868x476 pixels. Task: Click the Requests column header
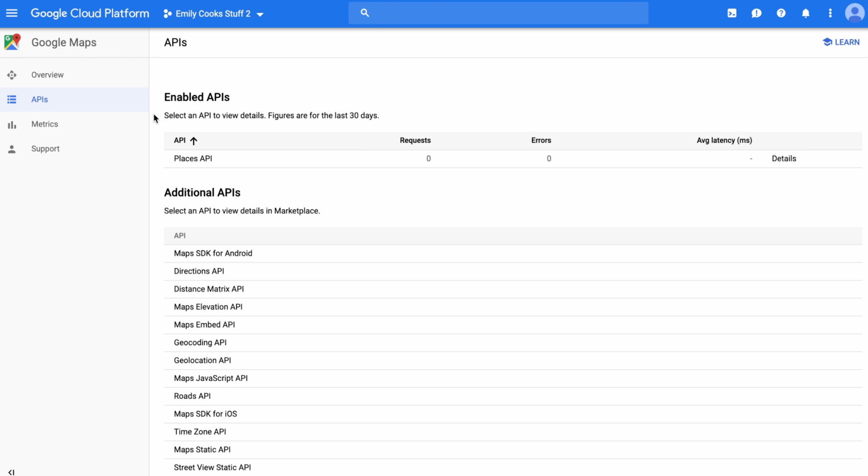(415, 140)
